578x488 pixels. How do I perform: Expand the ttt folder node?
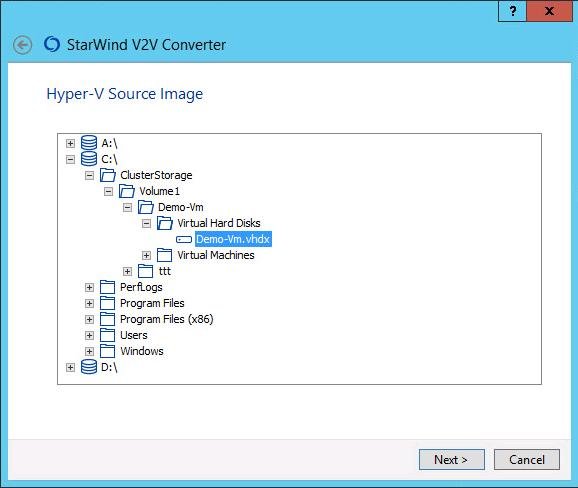click(128, 272)
